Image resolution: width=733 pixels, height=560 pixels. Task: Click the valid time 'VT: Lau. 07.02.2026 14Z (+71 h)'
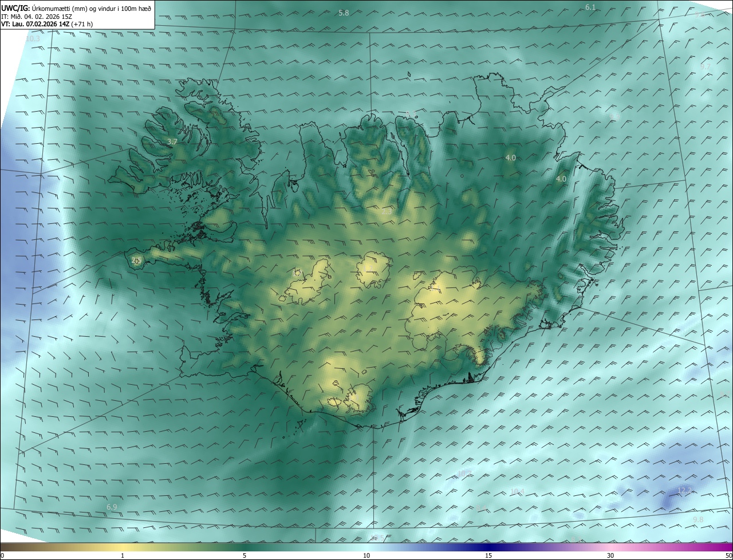point(47,25)
